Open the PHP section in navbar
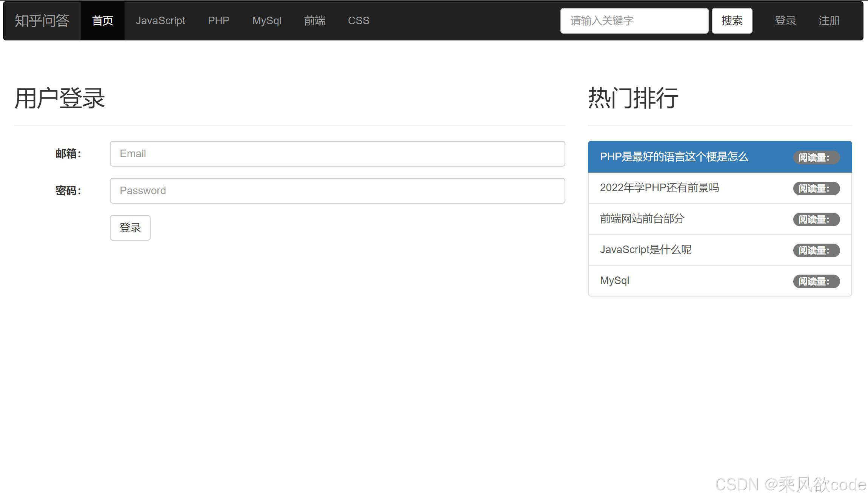This screenshot has height=499, width=868. coord(218,20)
